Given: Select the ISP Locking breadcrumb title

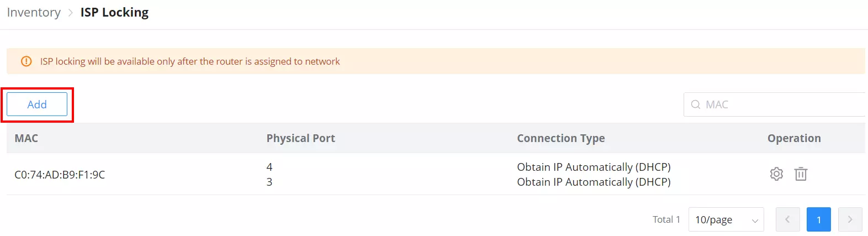Looking at the screenshot, I should click(114, 12).
